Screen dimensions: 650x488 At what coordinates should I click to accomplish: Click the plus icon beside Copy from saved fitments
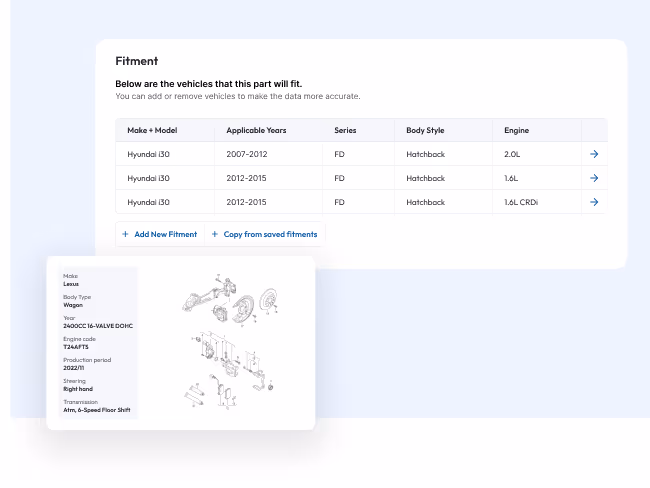click(x=215, y=234)
